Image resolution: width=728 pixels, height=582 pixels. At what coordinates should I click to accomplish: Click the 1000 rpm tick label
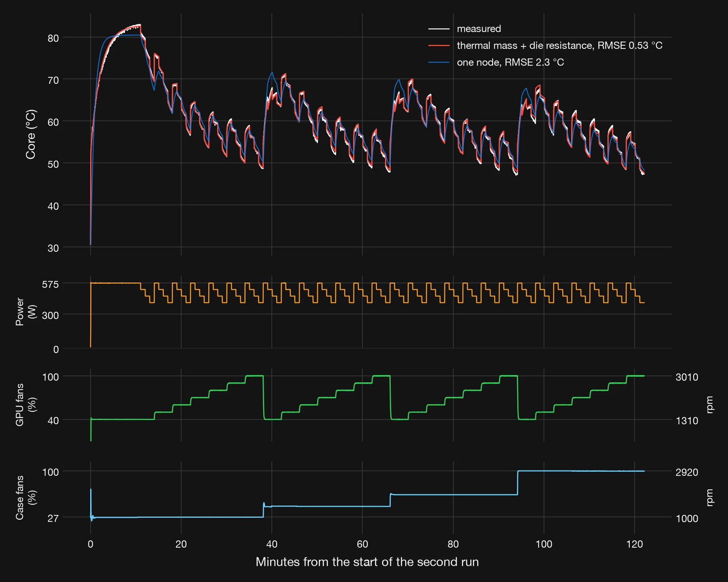click(687, 518)
